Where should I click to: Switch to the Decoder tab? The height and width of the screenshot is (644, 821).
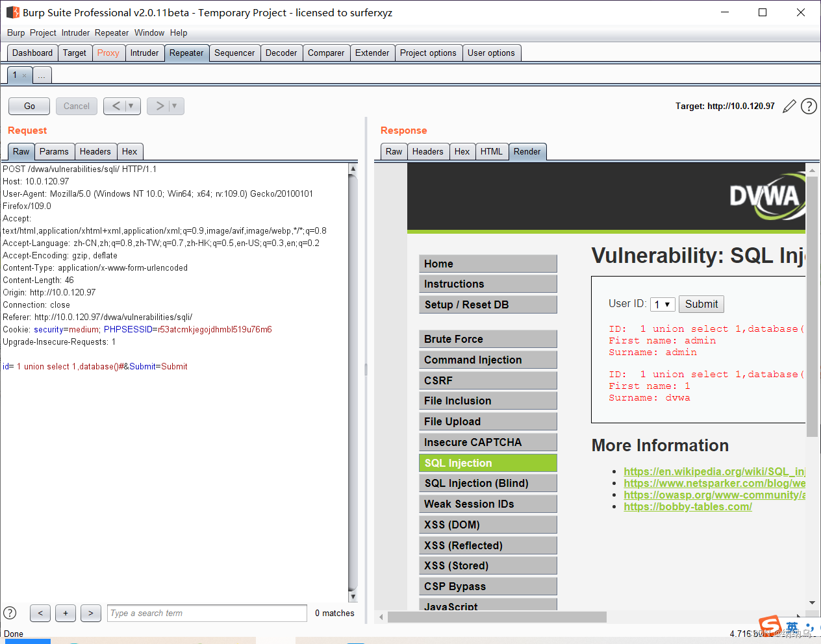pos(281,53)
